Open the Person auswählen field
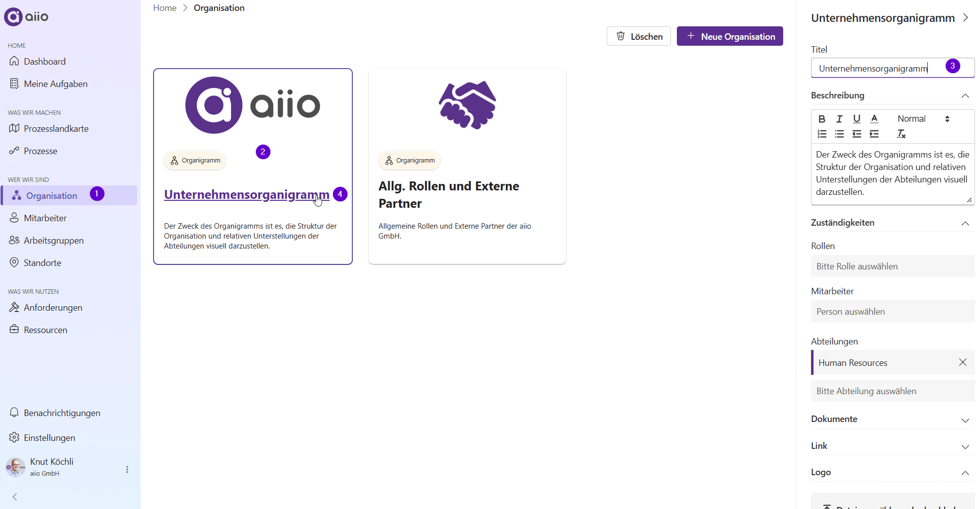 pos(893,312)
